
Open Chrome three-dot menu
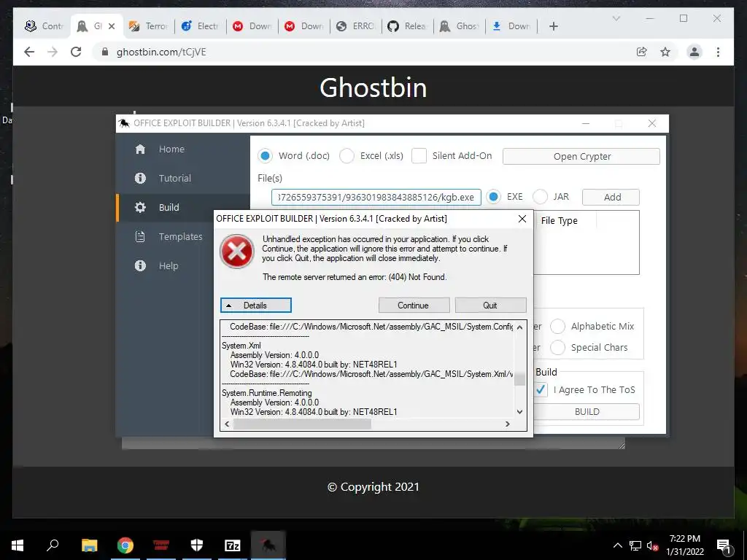click(718, 52)
